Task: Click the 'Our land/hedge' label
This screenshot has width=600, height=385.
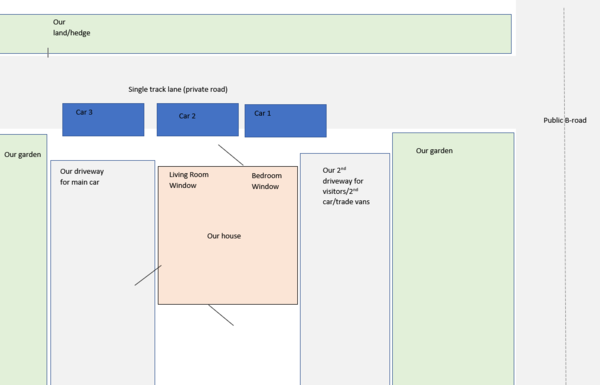Action: pos(72,28)
